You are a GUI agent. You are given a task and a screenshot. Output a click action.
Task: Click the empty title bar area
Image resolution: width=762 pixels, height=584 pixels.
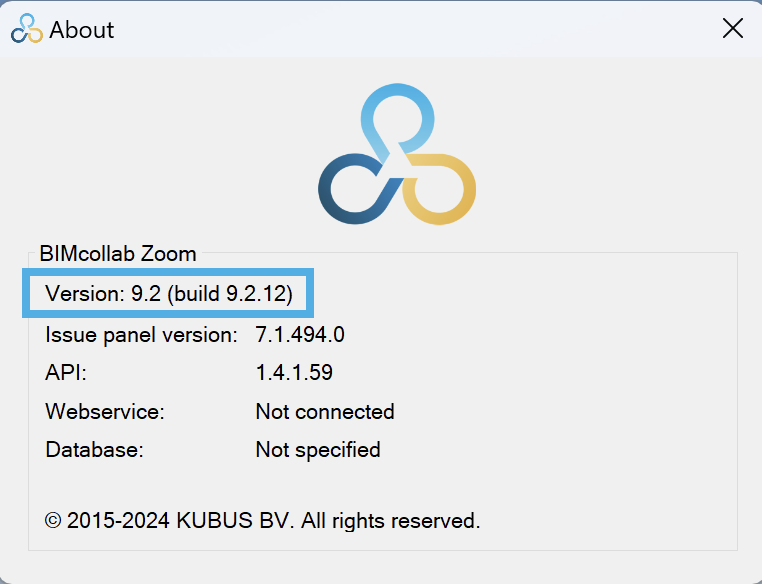tap(418, 29)
